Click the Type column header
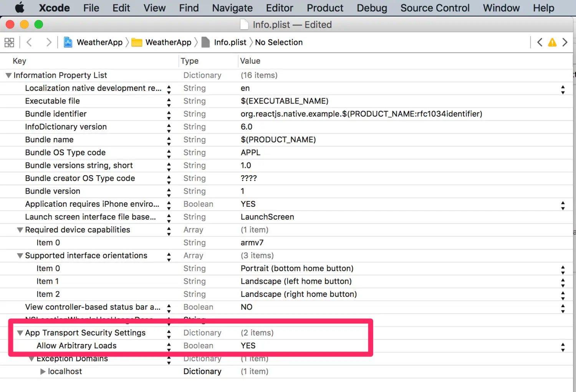Screen dimensions: 576x392 [190, 61]
